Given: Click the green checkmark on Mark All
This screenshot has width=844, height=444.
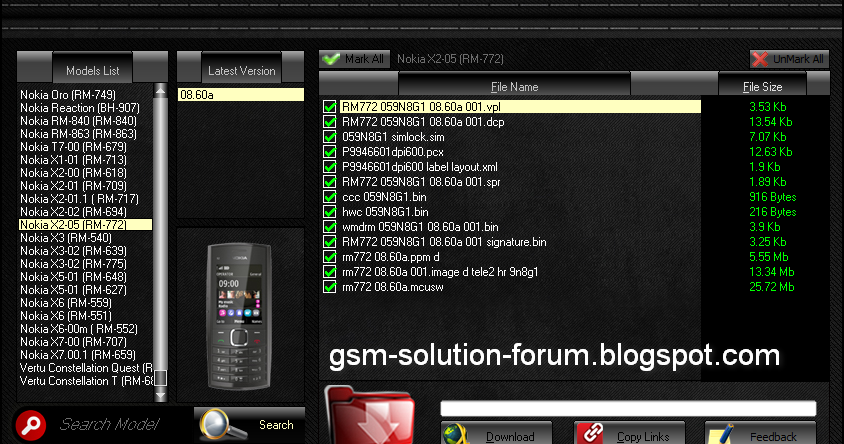Looking at the screenshot, I should click(332, 59).
